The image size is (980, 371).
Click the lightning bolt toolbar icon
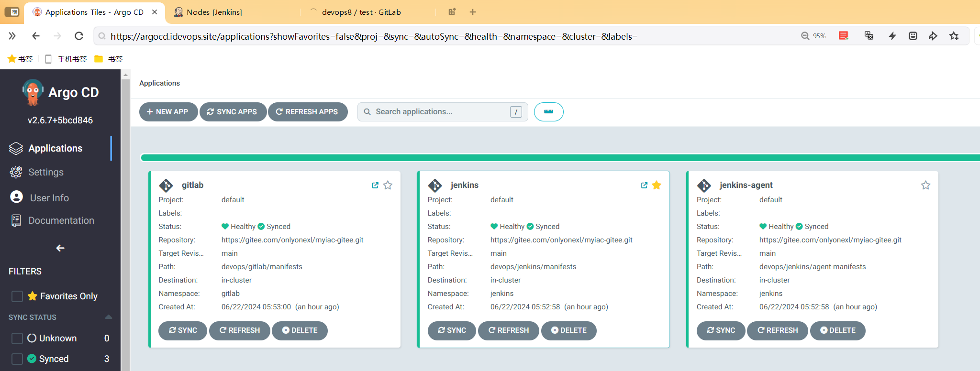pos(892,36)
